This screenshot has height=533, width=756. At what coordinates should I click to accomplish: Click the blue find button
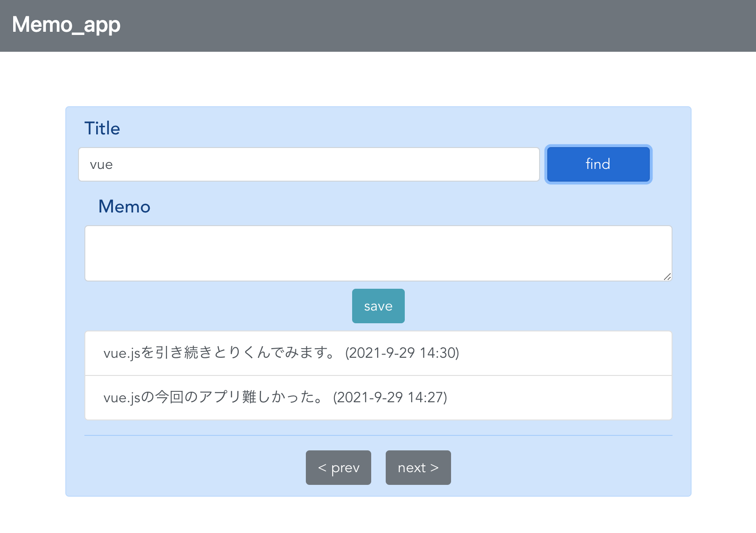click(x=598, y=164)
